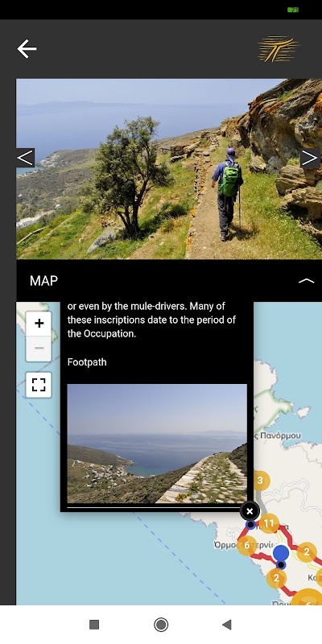The width and height of the screenshot is (322, 644).
Task: Tap the MAP section title
Action: 43,281
